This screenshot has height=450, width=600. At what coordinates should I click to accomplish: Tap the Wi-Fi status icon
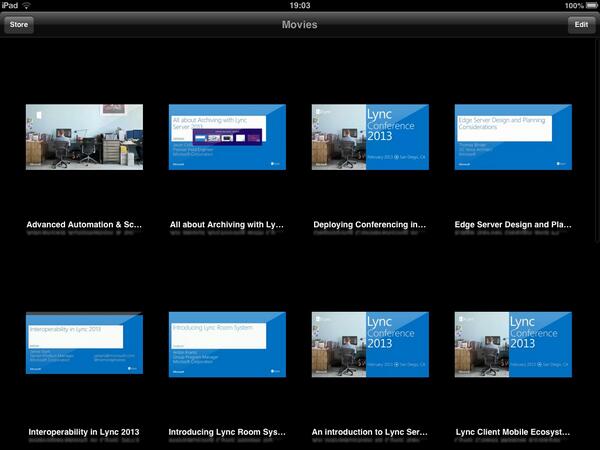pos(26,5)
